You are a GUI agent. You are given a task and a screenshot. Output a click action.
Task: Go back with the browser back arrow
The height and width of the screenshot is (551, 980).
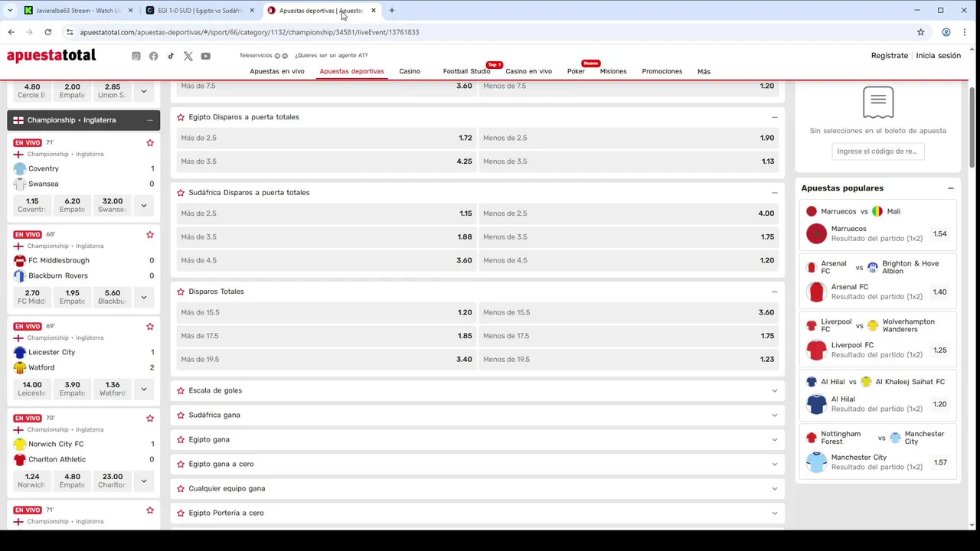pos(11,32)
